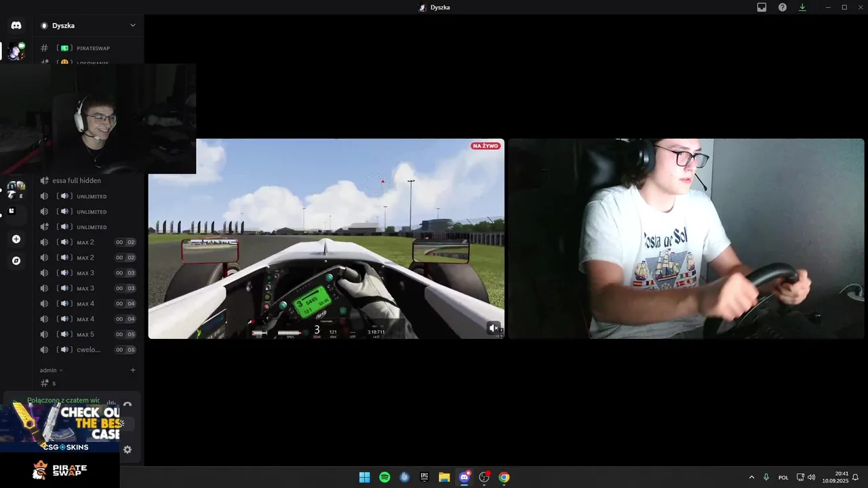868x488 pixels.
Task: Open the Inbox icon in title bar
Action: [x=762, y=7]
